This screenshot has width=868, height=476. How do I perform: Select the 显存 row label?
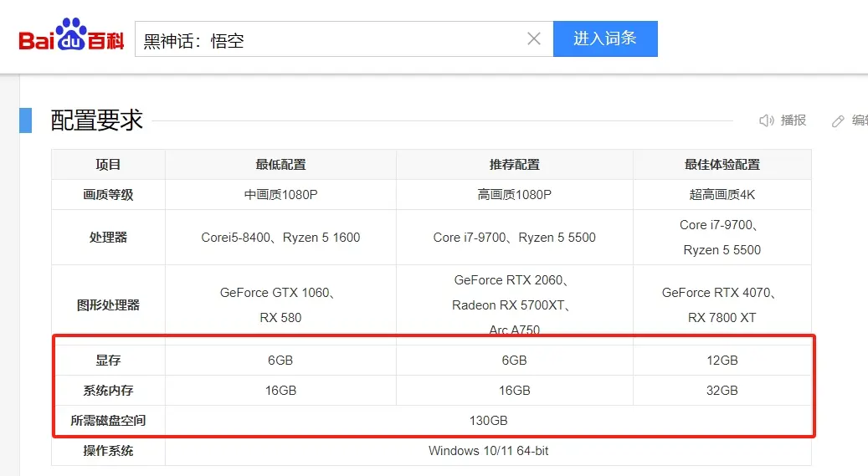[108, 361]
